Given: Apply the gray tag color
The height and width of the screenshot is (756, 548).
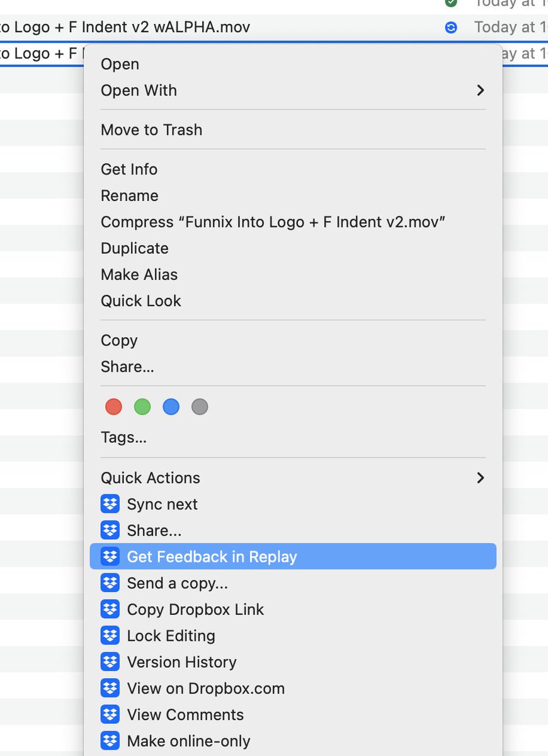Looking at the screenshot, I should pos(200,407).
